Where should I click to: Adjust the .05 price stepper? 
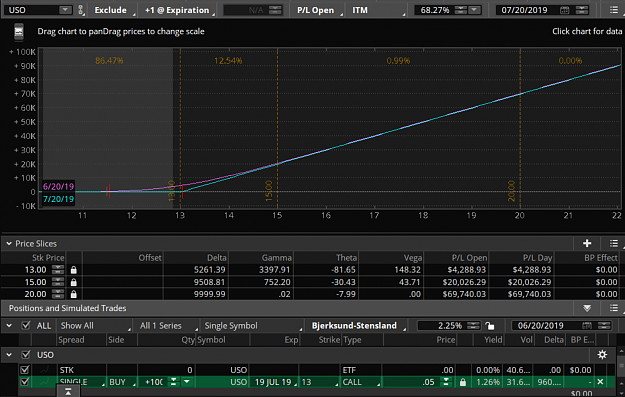(x=446, y=382)
